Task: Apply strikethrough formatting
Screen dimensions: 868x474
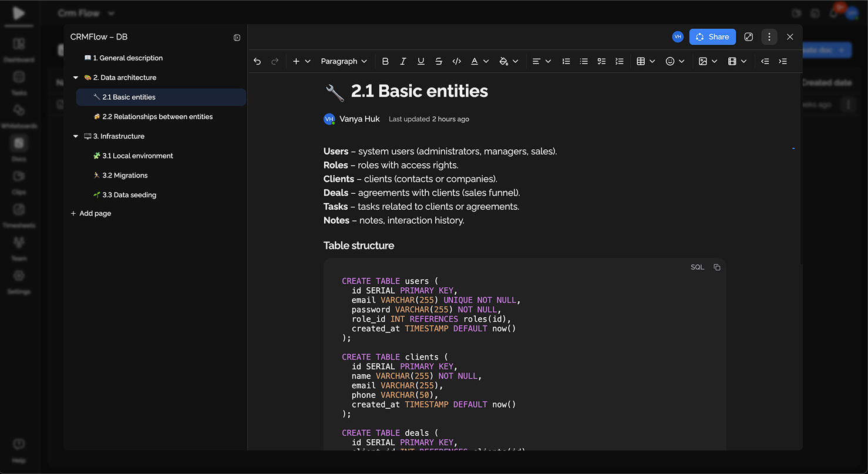Action: click(439, 61)
